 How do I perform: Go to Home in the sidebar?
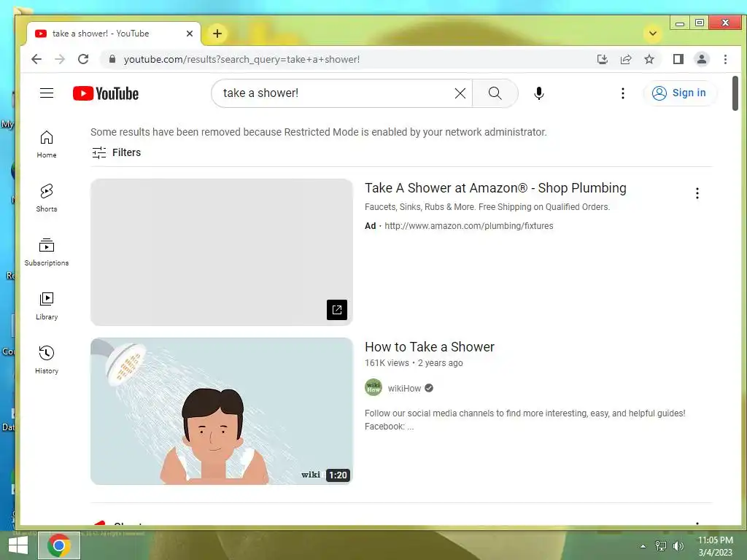point(47,144)
